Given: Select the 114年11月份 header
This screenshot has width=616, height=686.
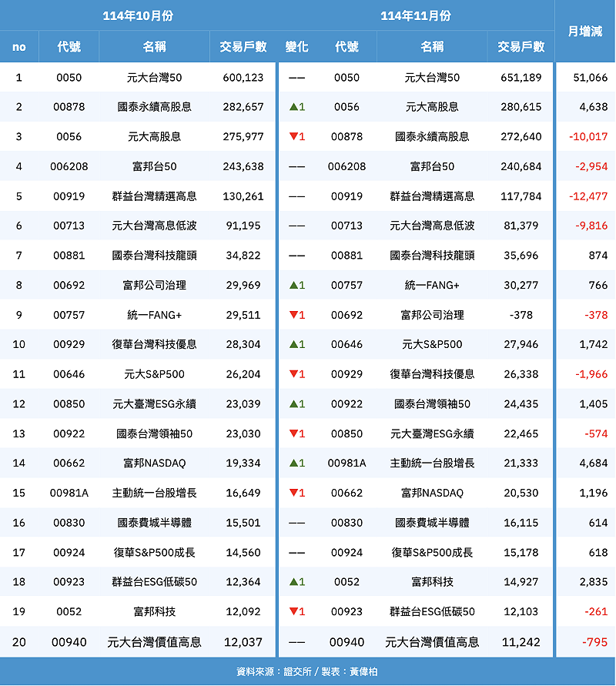Looking at the screenshot, I should point(416,15).
